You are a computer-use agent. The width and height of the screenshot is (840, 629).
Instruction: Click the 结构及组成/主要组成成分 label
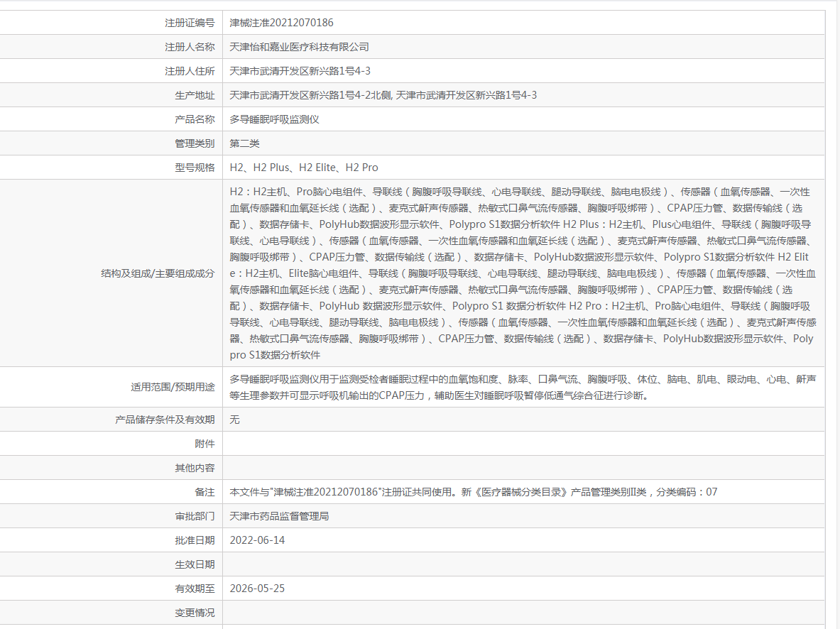point(158,274)
